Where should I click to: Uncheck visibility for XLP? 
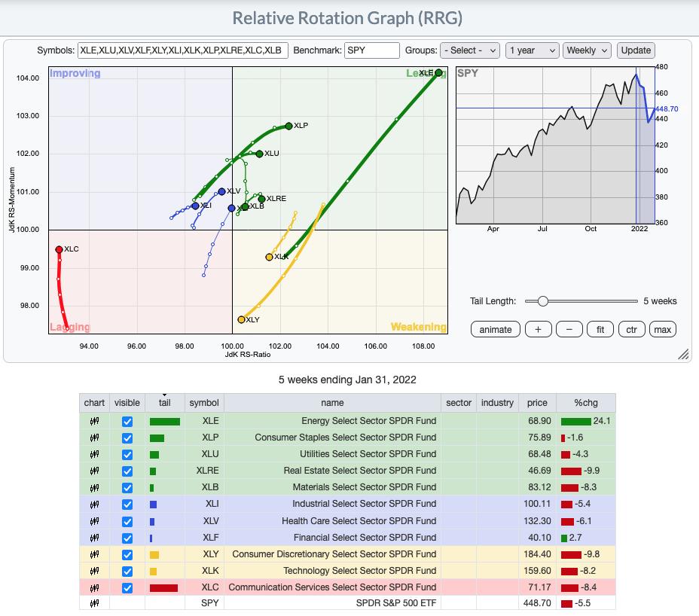[127, 438]
